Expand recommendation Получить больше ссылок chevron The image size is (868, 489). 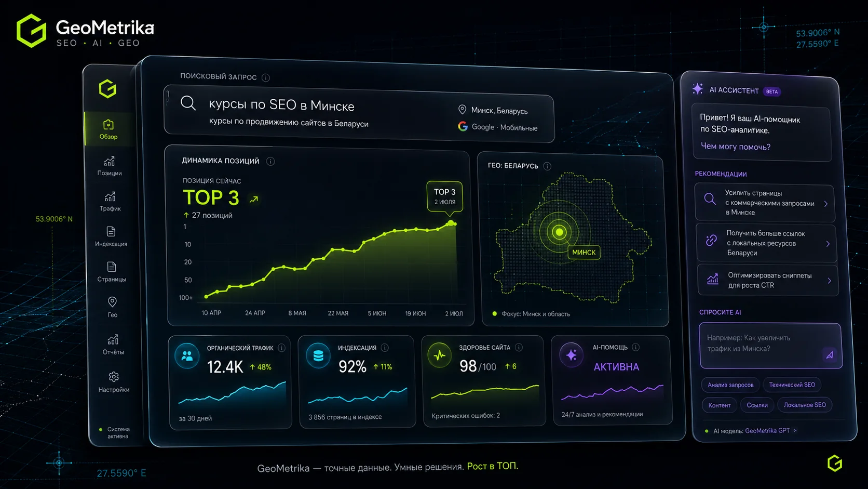point(828,244)
